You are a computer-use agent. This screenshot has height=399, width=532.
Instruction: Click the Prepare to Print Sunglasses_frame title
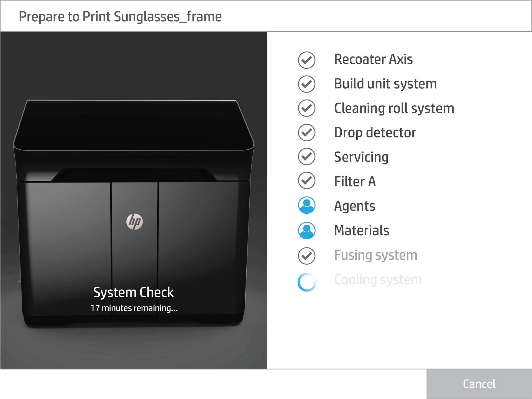[120, 17]
